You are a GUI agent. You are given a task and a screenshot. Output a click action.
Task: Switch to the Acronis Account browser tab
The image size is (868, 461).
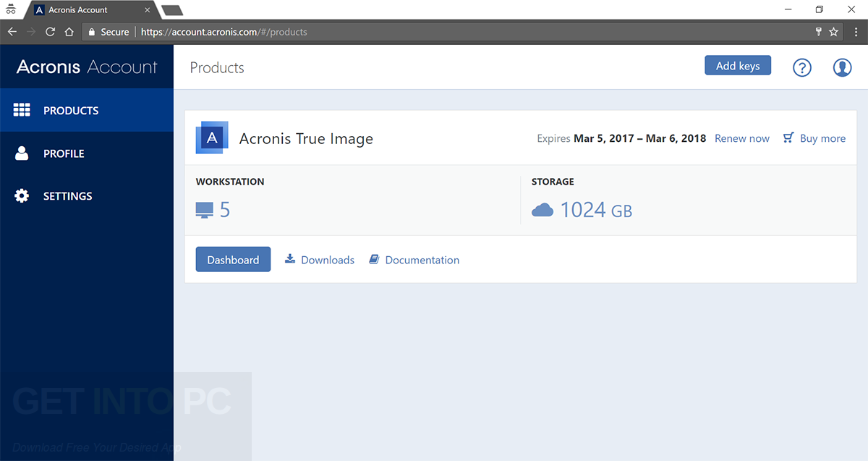tap(90, 10)
